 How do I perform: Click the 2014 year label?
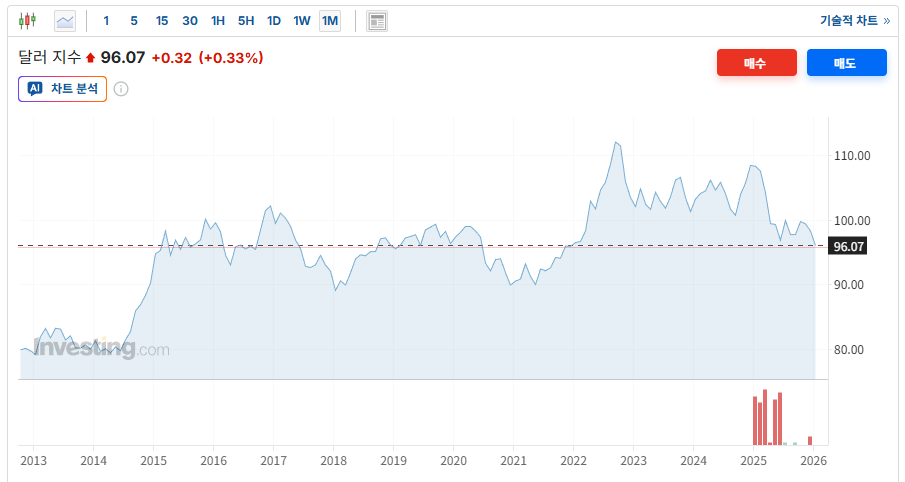(94, 461)
